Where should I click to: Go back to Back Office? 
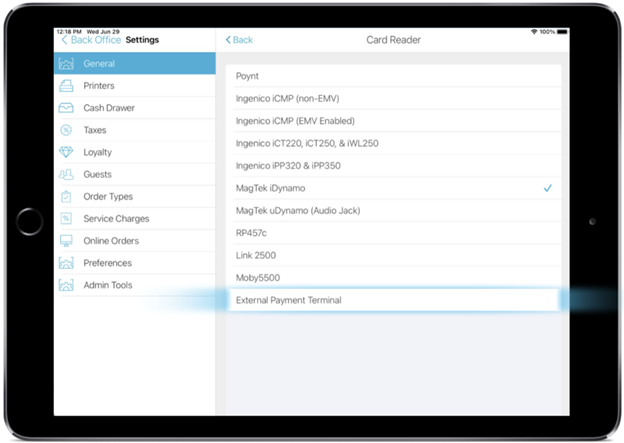(91, 40)
